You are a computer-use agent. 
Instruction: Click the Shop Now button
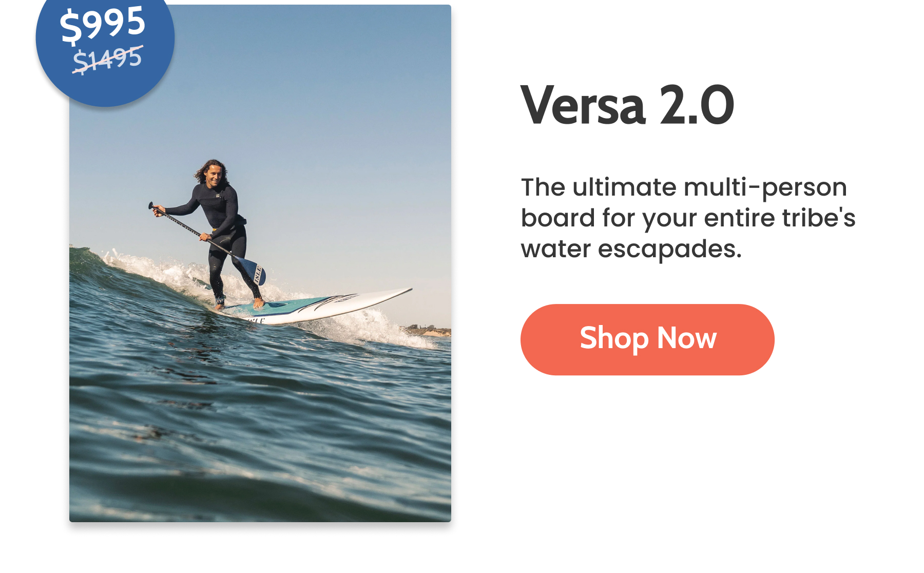[x=647, y=339]
